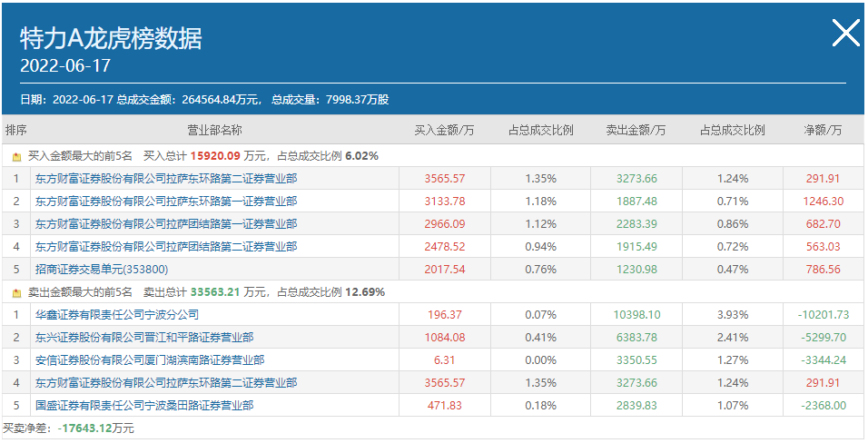Click the 排序 column header
The width and height of the screenshot is (868, 443).
15,130
